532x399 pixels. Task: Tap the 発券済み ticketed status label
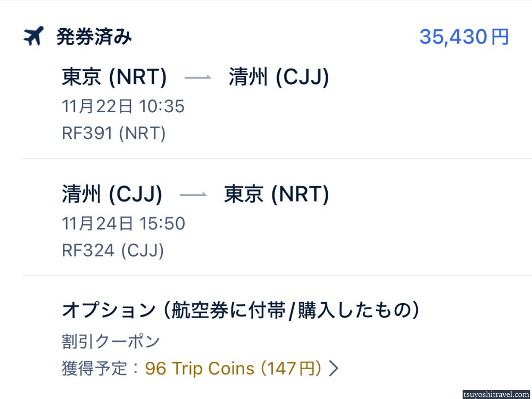point(94,37)
